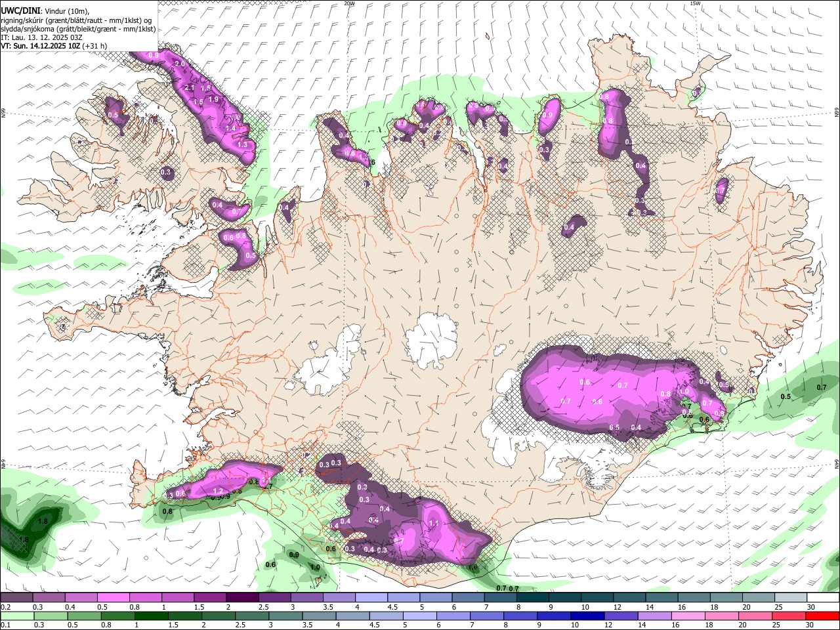The image size is (840, 630).
Task: Click the "1.2" value in the southwest snow band
Action: (219, 491)
